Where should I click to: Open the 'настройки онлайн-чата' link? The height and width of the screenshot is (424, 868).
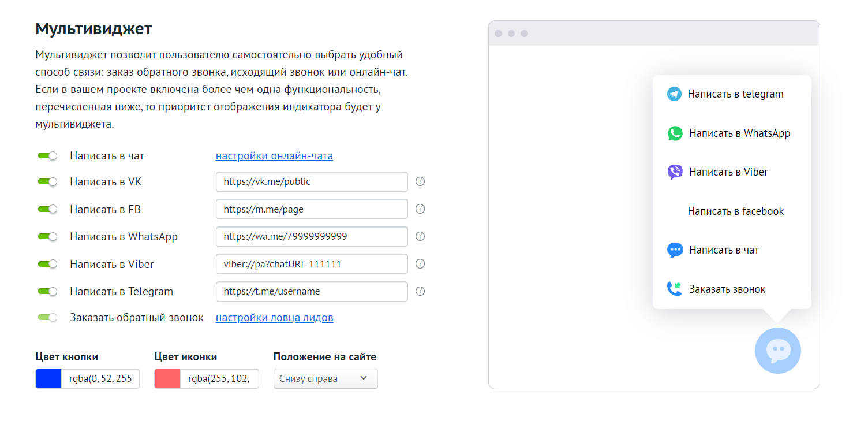click(274, 156)
